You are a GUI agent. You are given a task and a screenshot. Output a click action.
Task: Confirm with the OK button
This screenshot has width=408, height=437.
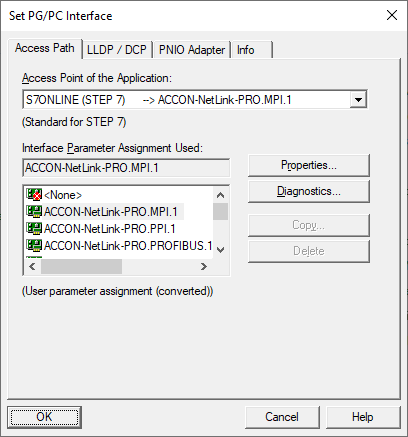tap(44, 417)
